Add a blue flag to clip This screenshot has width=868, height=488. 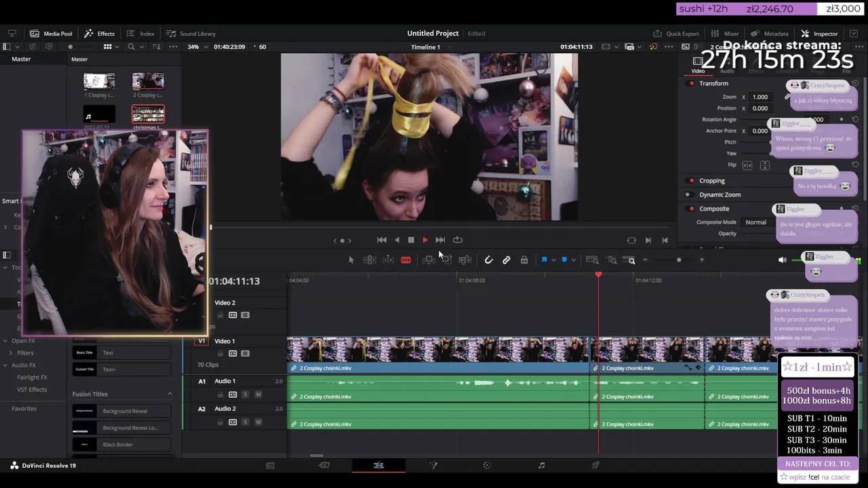click(544, 260)
